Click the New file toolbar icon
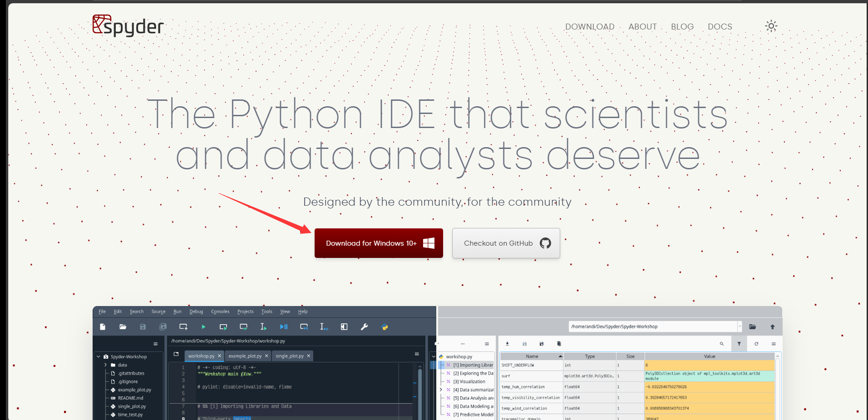This screenshot has height=420, width=868. point(103,326)
